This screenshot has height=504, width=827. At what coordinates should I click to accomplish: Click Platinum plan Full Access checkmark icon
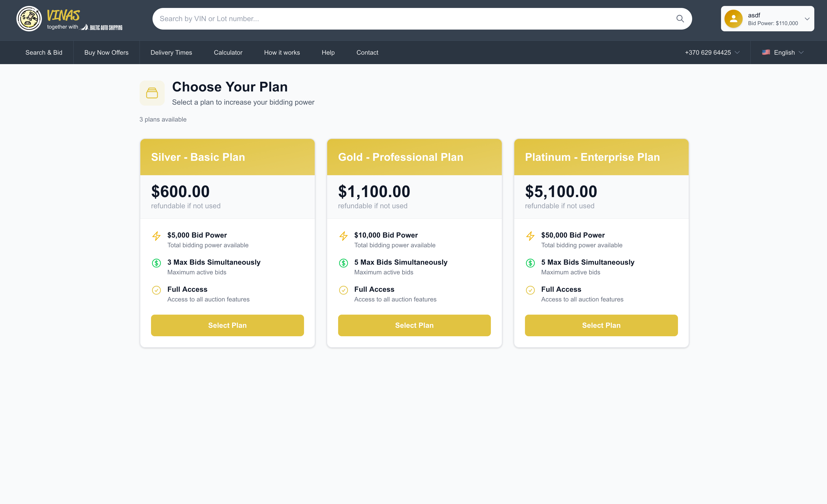coord(530,290)
